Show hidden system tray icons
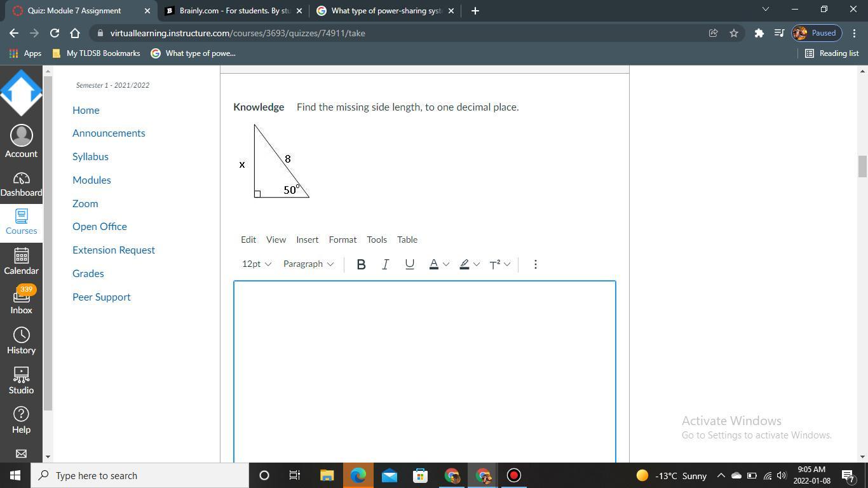Image resolution: width=868 pixels, height=488 pixels. click(x=721, y=475)
